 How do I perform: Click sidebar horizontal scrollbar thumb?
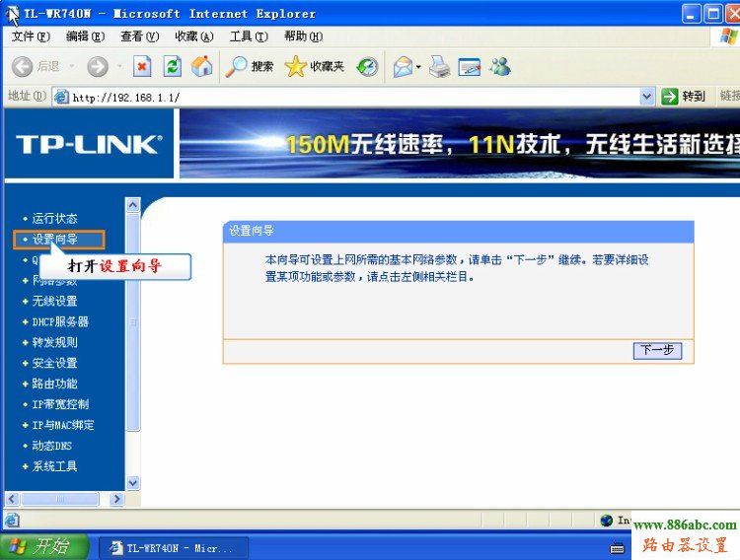pos(60,499)
